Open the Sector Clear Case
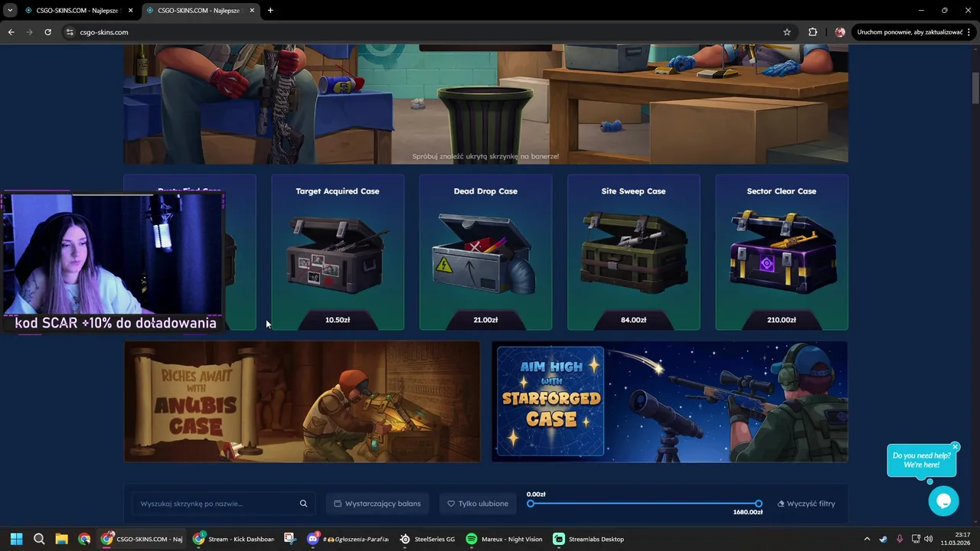This screenshot has width=980, height=551. pyautogui.click(x=782, y=253)
